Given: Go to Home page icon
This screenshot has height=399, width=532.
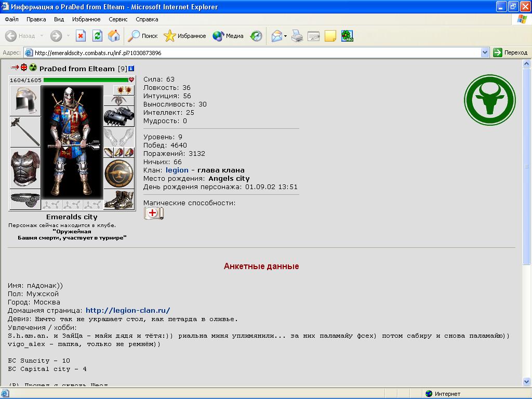Looking at the screenshot, I should coord(114,36).
